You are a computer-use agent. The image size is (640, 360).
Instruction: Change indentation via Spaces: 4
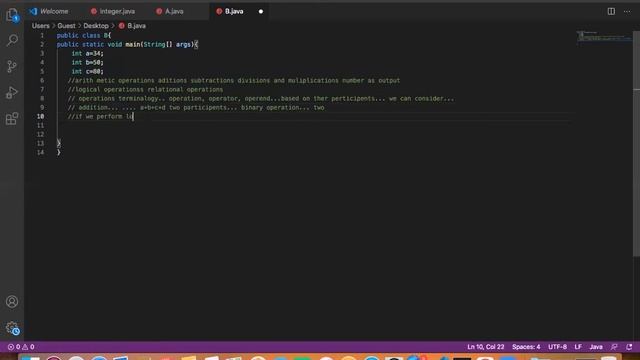click(526, 347)
